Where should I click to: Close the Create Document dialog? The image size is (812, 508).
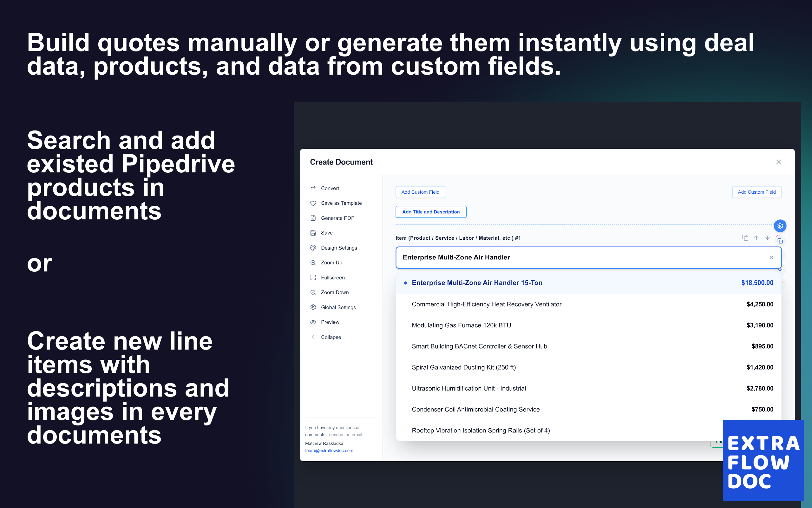pos(778,162)
